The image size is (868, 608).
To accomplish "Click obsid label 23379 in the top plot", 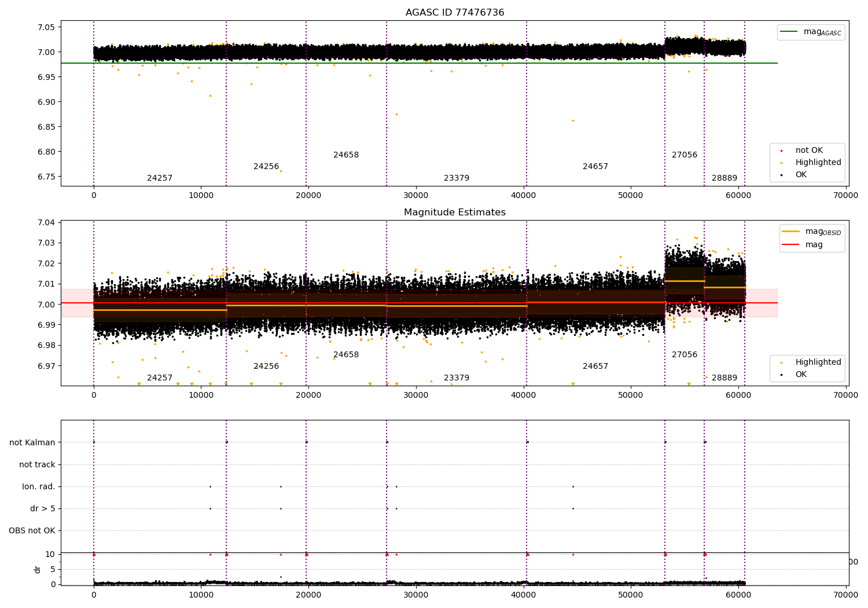I will tap(457, 178).
